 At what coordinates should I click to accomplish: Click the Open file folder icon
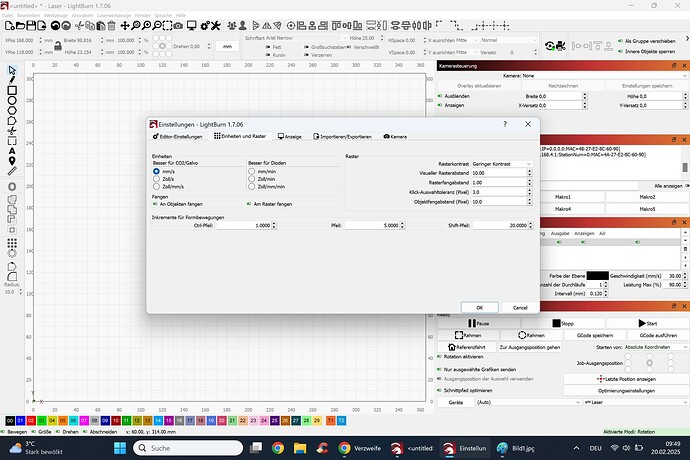20,26
